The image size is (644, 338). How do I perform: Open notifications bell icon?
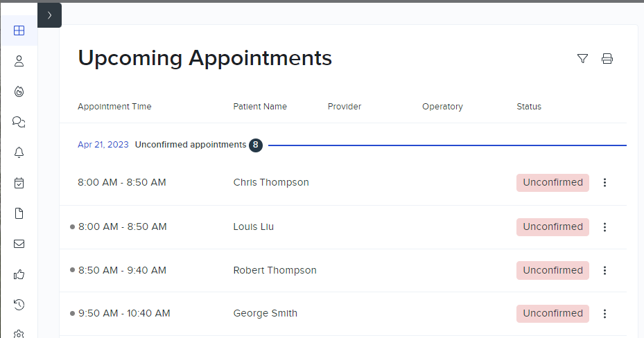pyautogui.click(x=19, y=152)
